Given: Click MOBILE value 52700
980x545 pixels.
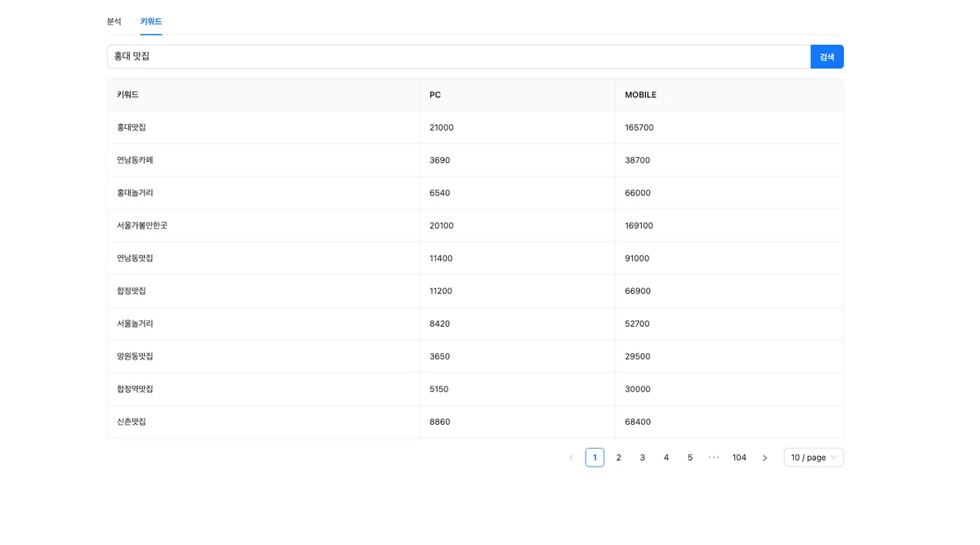Looking at the screenshot, I should 637,324.
